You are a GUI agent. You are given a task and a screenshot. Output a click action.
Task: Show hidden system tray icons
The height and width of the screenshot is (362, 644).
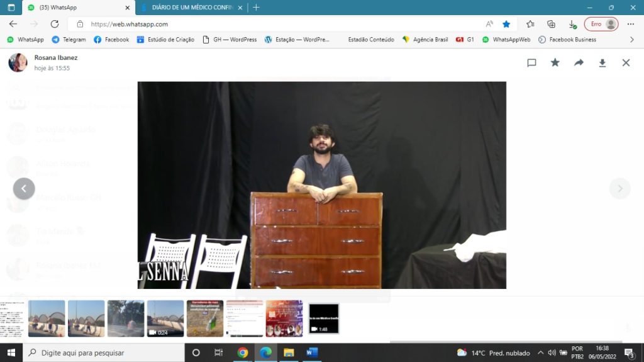coord(540,353)
